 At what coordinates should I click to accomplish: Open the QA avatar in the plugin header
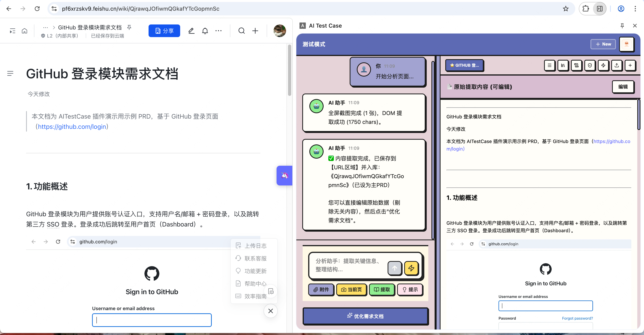(626, 44)
